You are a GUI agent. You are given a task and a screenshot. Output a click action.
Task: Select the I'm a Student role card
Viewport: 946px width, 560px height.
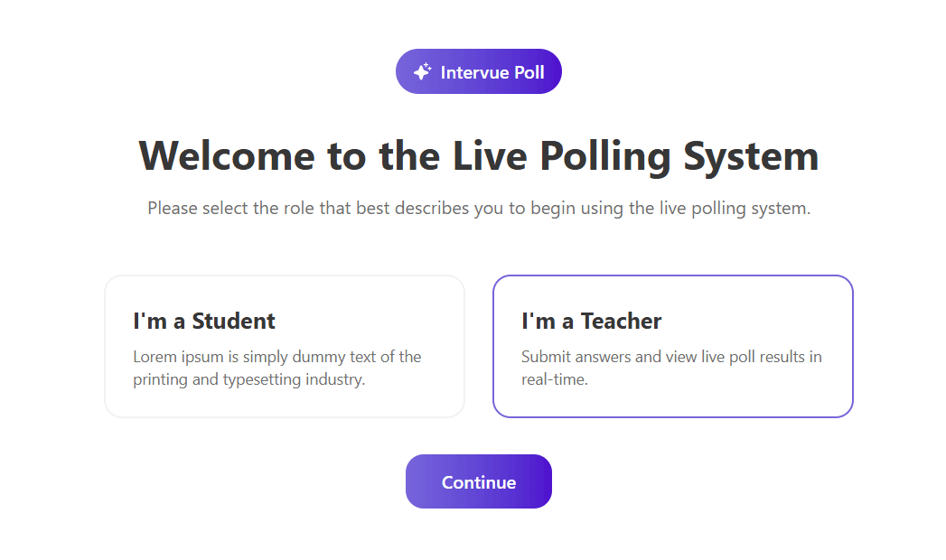click(x=285, y=346)
